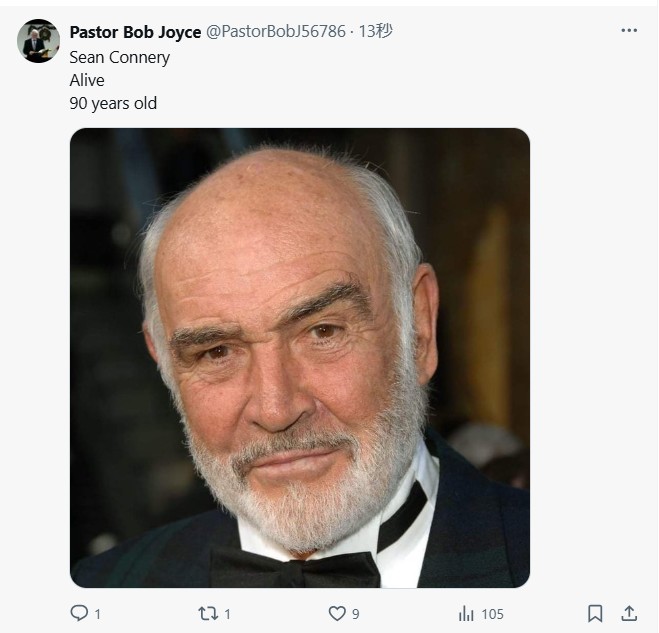Open the reply speech bubble icon
Viewport: 659px width, 633px height.
coord(80,613)
